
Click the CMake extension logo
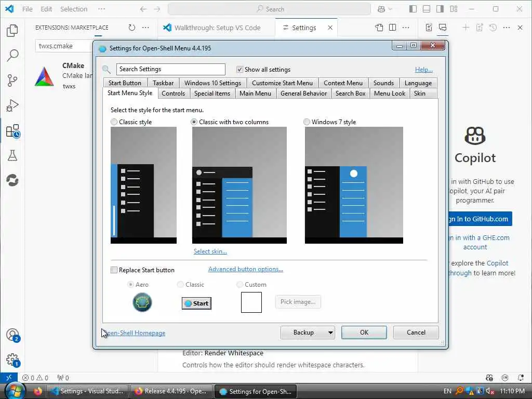tap(44, 76)
